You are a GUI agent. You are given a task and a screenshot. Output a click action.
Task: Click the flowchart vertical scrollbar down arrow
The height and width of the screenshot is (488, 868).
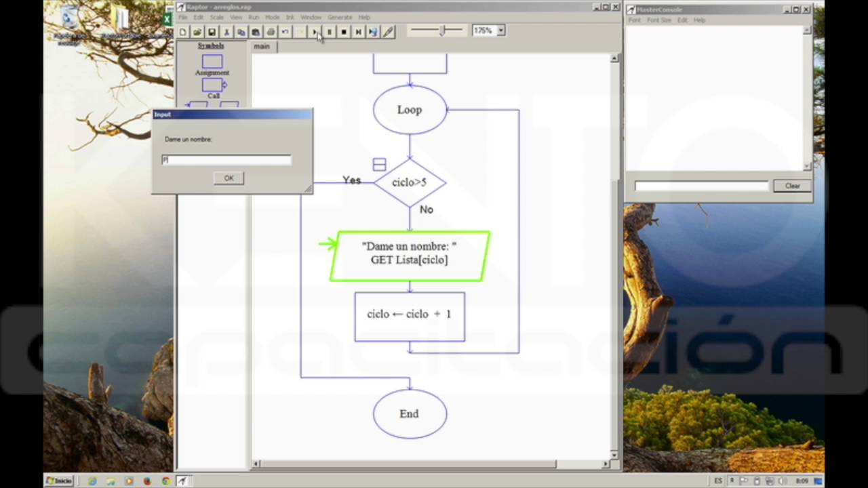614,455
